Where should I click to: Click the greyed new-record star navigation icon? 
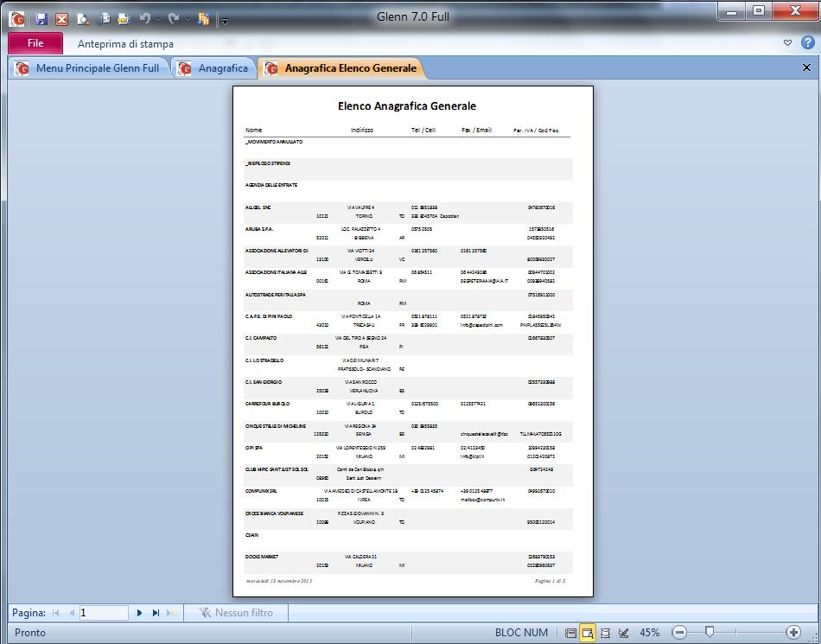coord(172,613)
